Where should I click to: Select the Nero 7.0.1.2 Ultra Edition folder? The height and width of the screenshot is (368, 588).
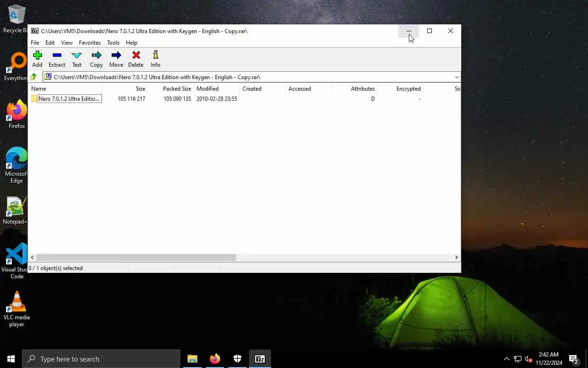65,99
